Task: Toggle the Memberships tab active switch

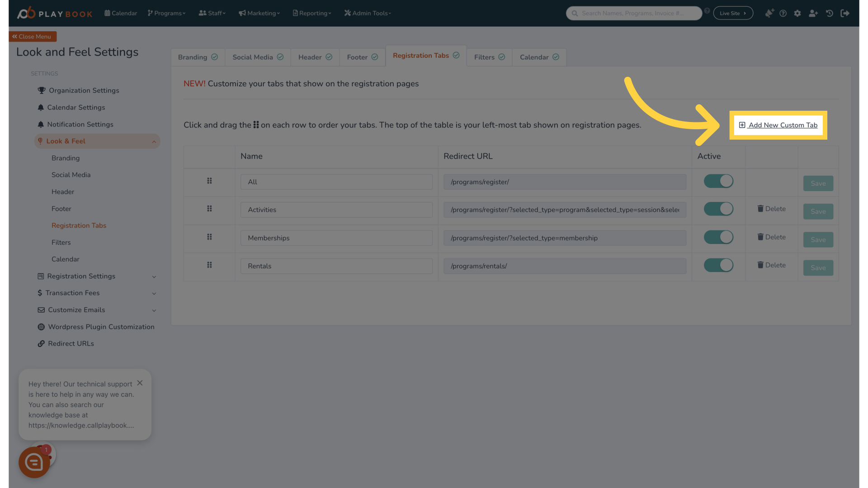Action: point(718,238)
